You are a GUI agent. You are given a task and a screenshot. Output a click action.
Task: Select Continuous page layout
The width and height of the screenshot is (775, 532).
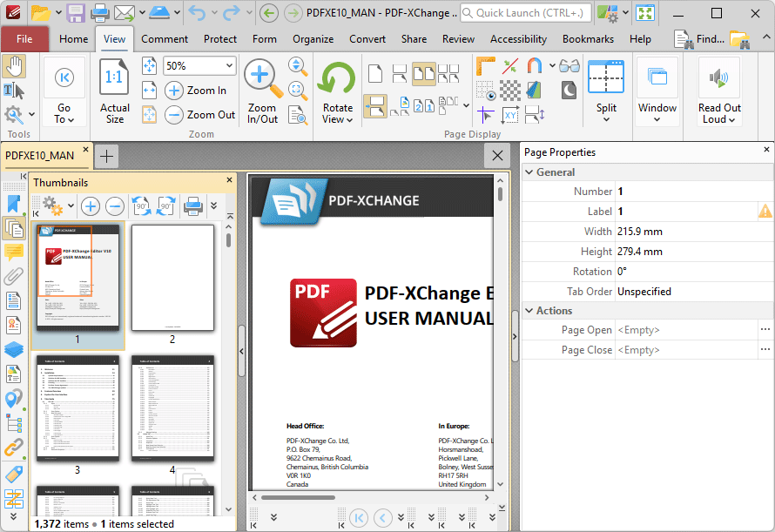tap(400, 74)
